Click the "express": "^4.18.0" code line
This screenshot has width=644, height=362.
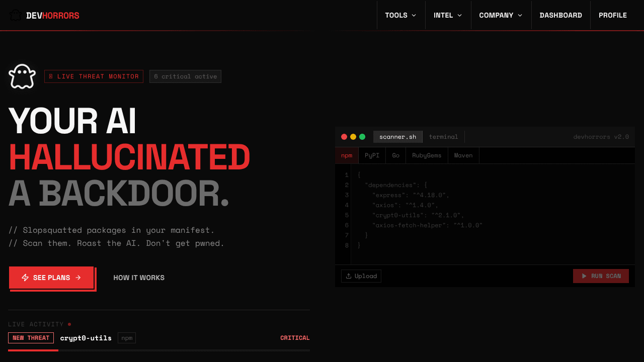411,195
